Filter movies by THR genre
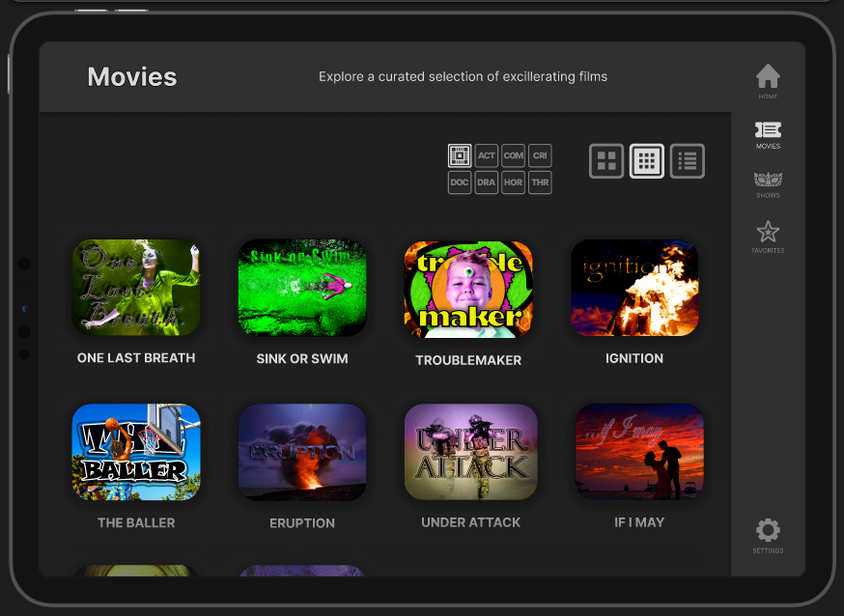 [540, 182]
